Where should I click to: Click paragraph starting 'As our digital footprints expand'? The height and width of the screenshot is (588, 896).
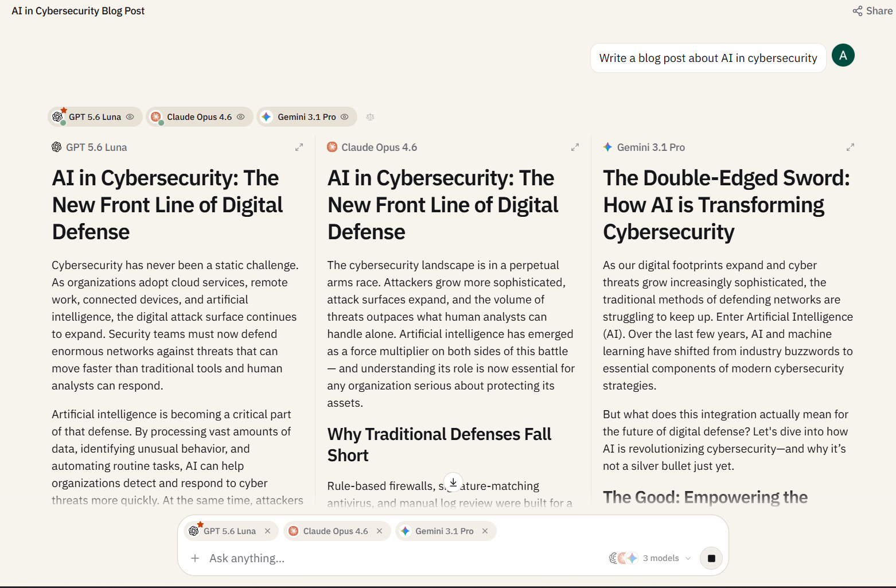(728, 325)
